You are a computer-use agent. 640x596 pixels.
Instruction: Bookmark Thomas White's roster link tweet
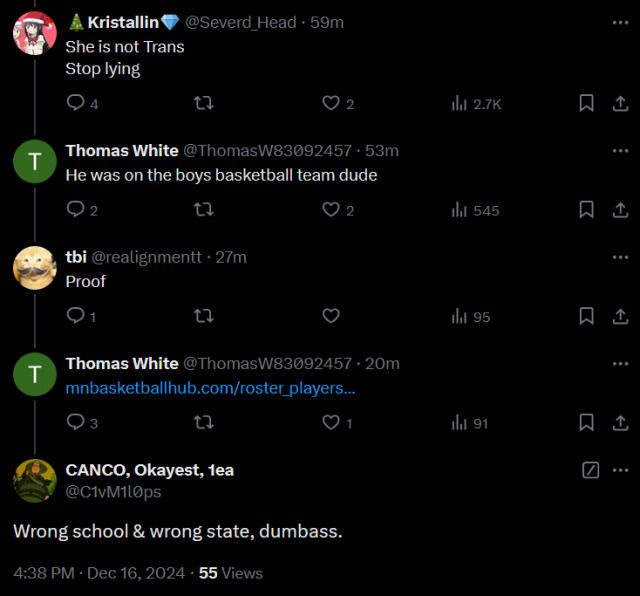coord(587,423)
